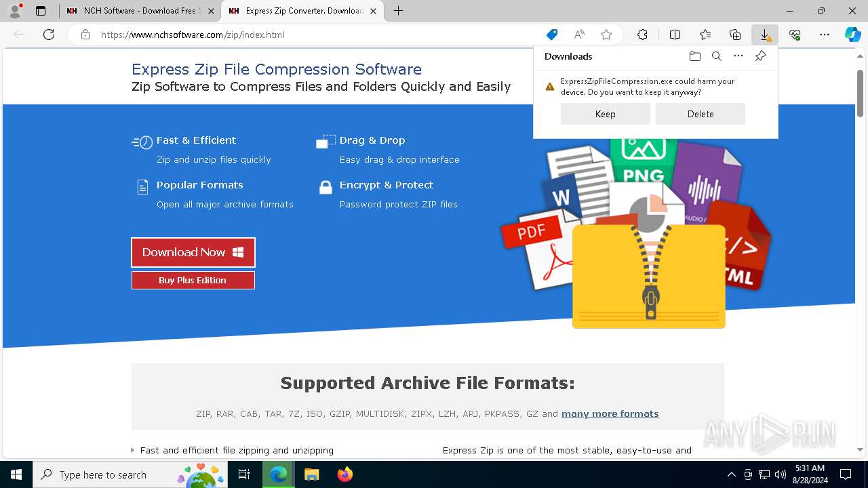The image size is (868, 488).
Task: Toggle the Downloads toolbar button
Action: [x=765, y=35]
